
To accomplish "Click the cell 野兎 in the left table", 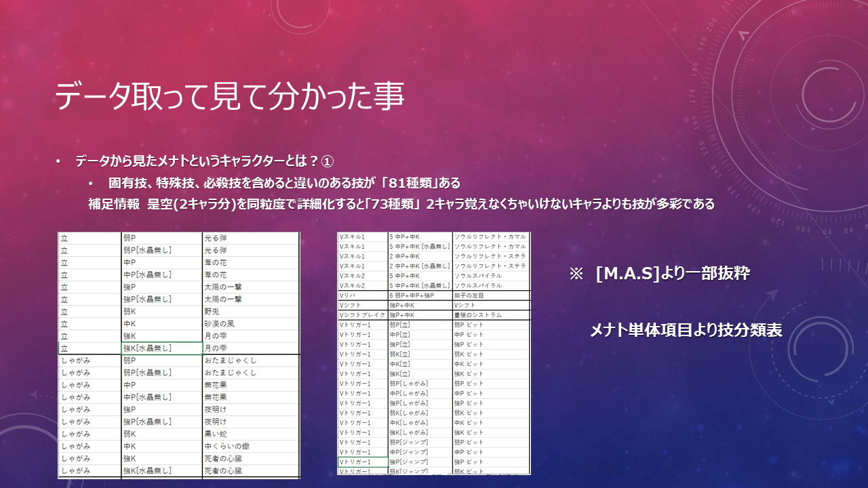I will click(x=251, y=312).
